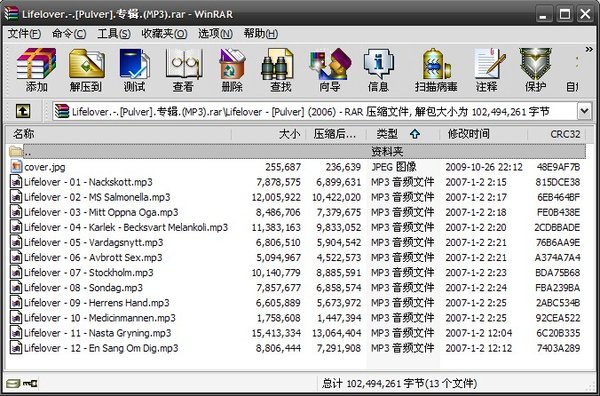Click the WinRAR title bar icon
Screen dimensions: 600x396
point(11,13)
